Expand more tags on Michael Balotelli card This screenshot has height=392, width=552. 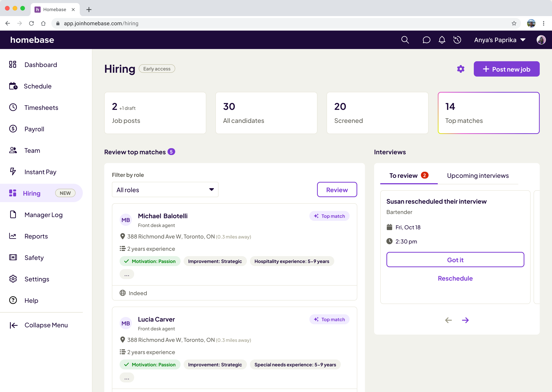[x=127, y=274]
